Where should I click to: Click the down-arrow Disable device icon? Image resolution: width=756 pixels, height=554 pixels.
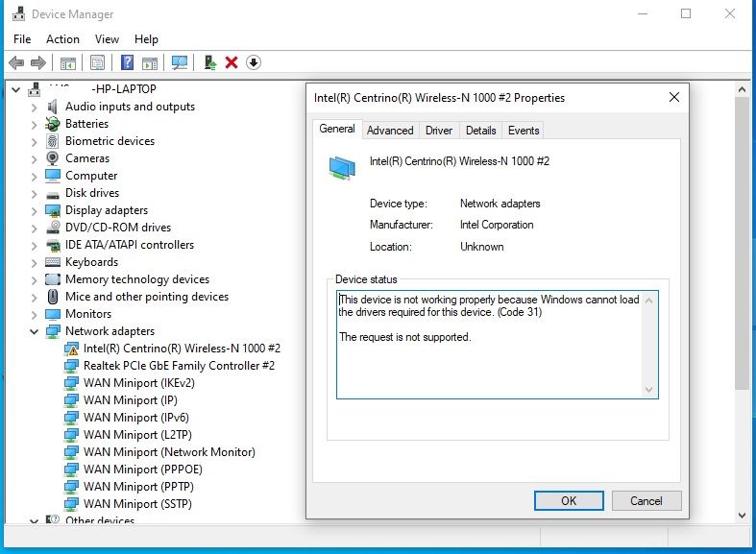coord(254,62)
